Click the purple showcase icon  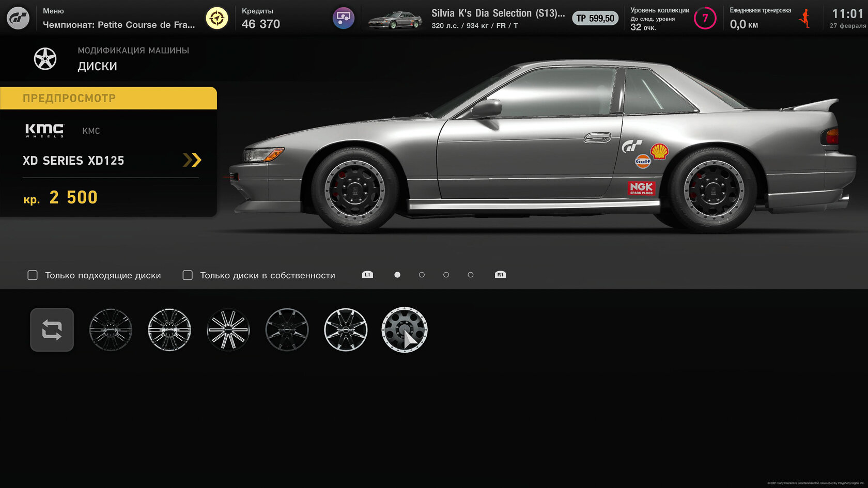pos(343,19)
